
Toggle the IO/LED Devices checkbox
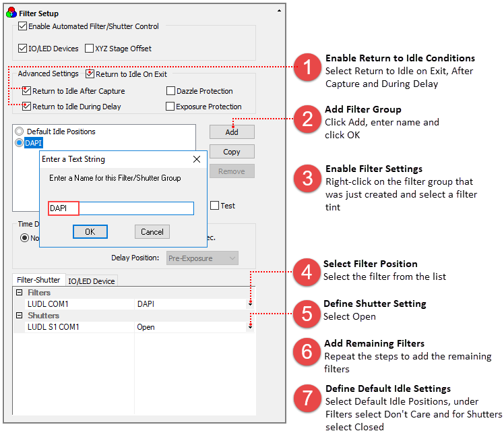click(23, 49)
